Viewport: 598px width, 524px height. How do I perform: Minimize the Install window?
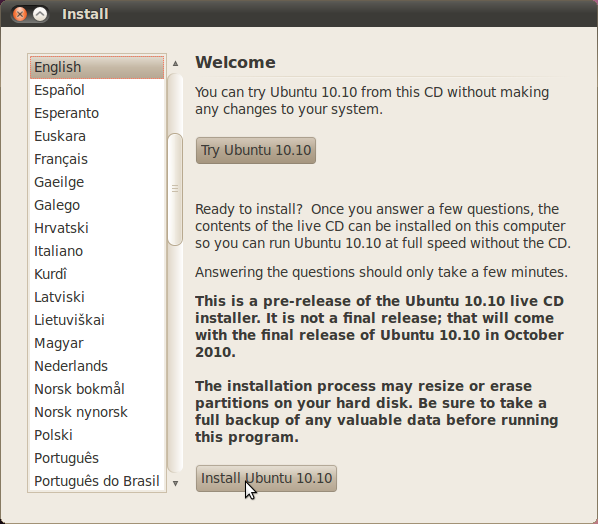[x=40, y=14]
